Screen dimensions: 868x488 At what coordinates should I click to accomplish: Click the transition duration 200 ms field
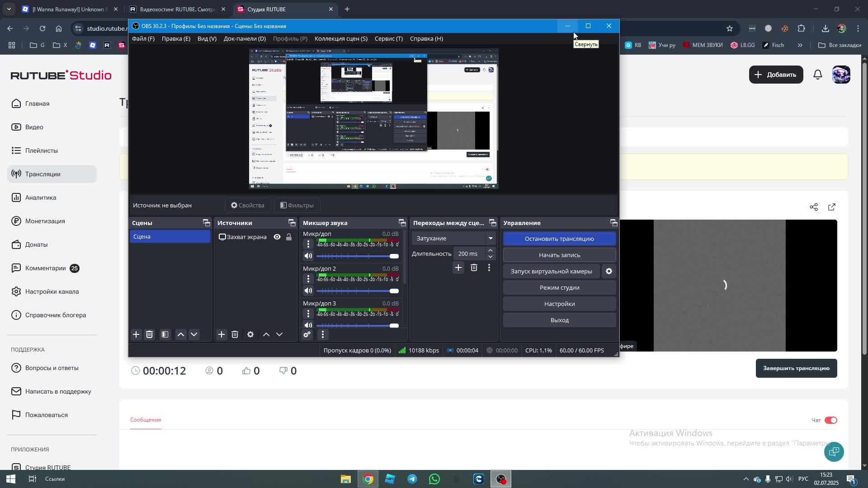(x=469, y=253)
